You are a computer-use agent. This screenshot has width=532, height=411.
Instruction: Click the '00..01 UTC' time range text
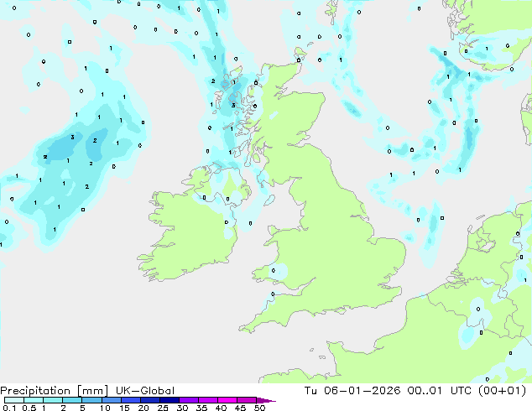click(441, 391)
